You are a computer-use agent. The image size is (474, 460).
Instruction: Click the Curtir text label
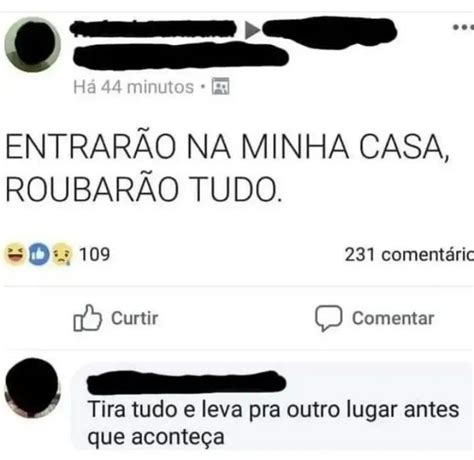click(x=135, y=318)
